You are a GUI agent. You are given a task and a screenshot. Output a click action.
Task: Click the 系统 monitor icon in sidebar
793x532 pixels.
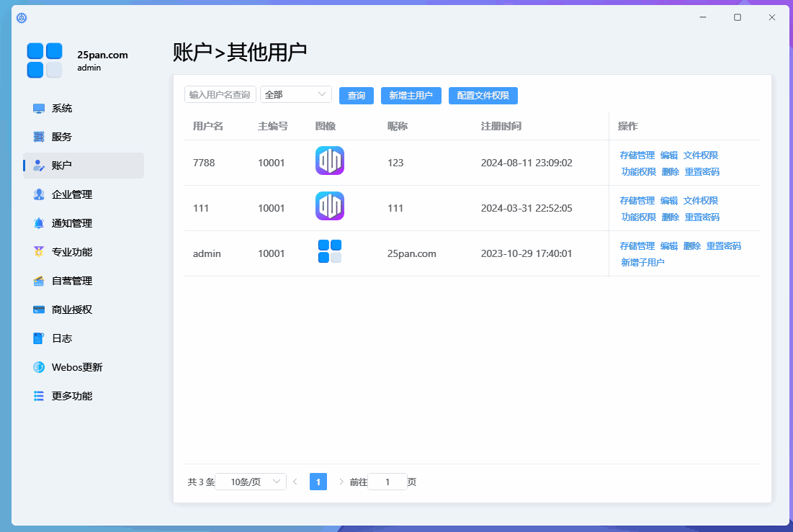[39, 109]
